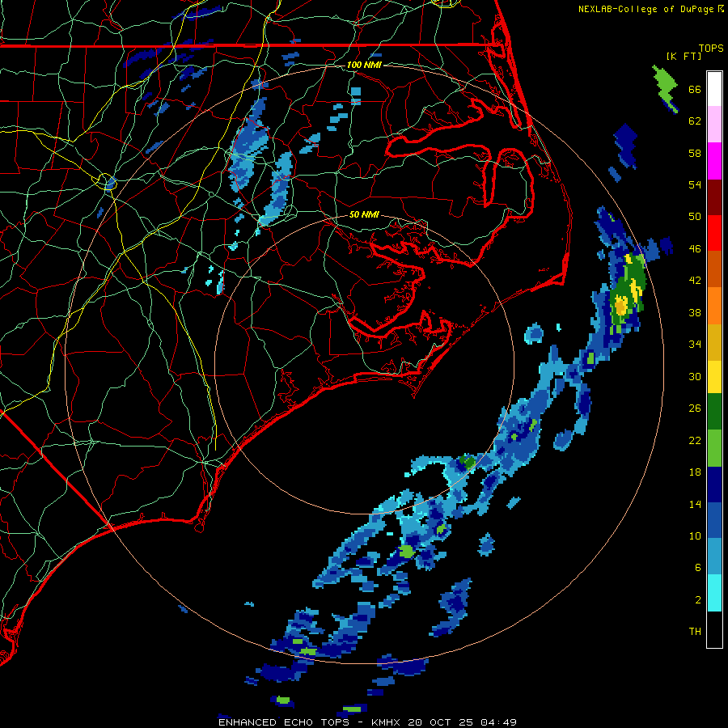The height and width of the screenshot is (728, 728).
Task: Click the black TH threshold swatch
Action: coord(714,629)
